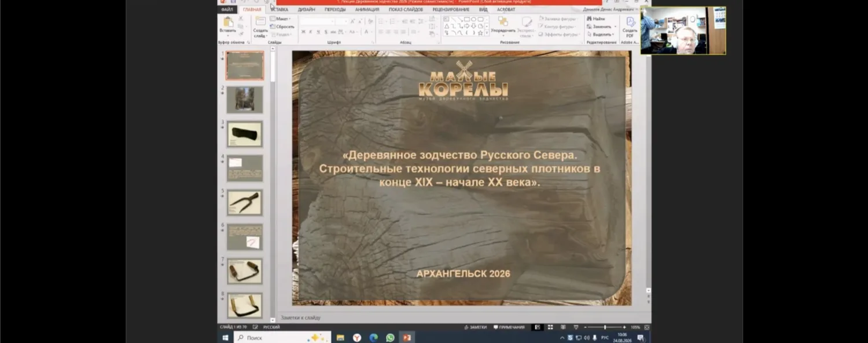Click the cut scissors icon in Буфер обмена
This screenshot has width=868, height=343.
coord(241,19)
